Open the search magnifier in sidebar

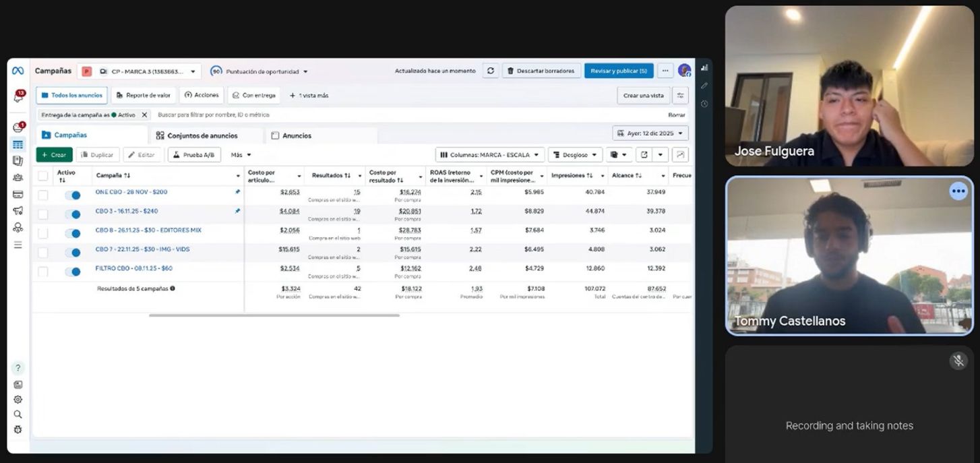point(18,414)
